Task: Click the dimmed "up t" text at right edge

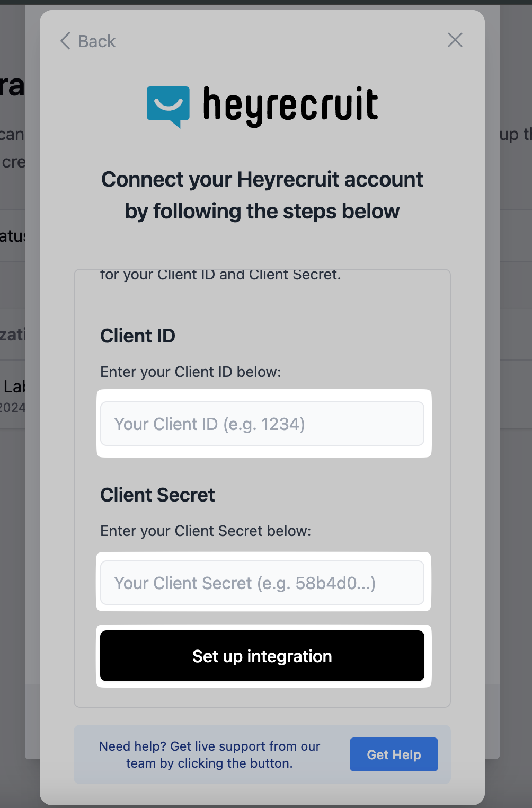Action: [515, 135]
